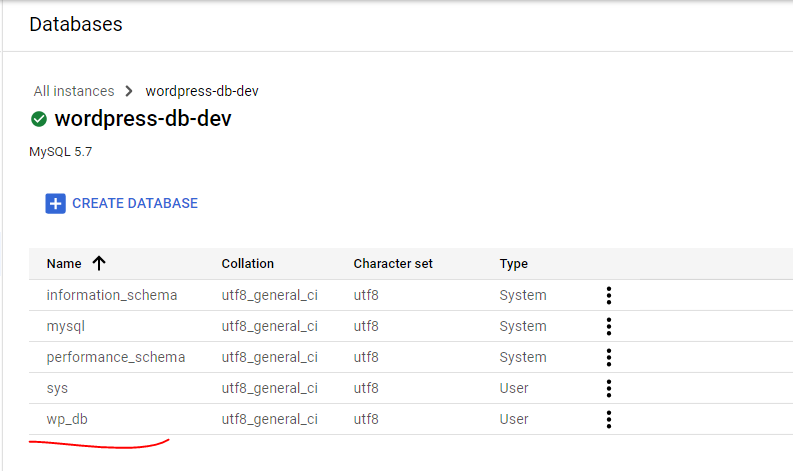
Task: Click the Databases page heading
Action: pyautogui.click(x=76, y=24)
